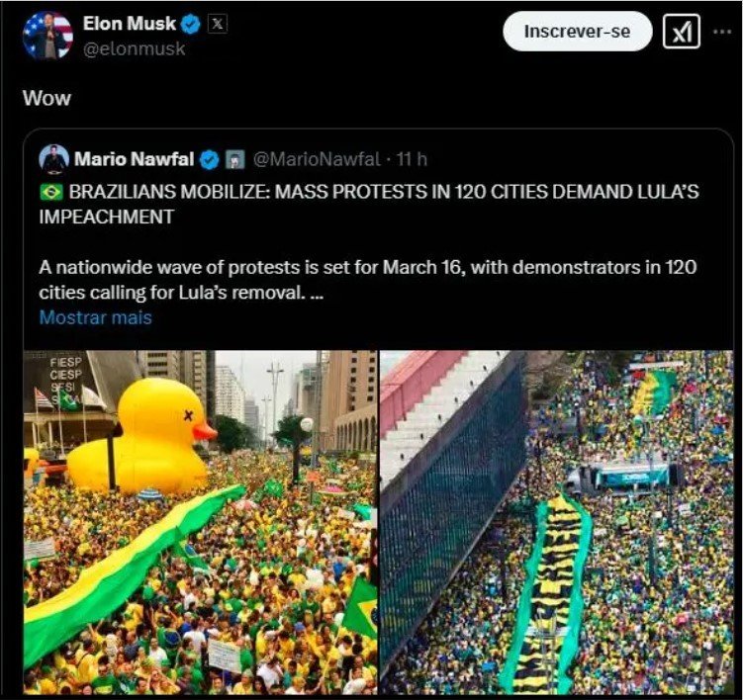Screen dimensions: 743x700
Task: Open Mario Nawfal's avatar
Action: click(53, 158)
